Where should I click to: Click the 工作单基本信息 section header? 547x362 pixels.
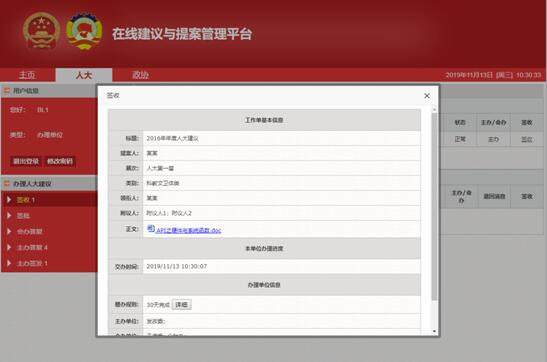(x=264, y=120)
